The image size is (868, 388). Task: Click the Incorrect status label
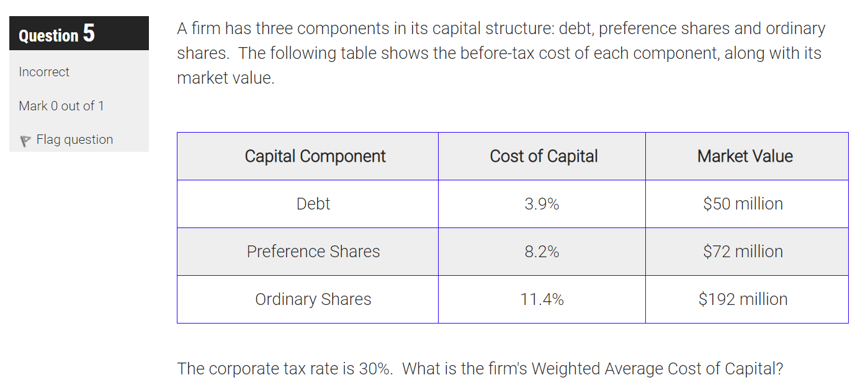43,72
